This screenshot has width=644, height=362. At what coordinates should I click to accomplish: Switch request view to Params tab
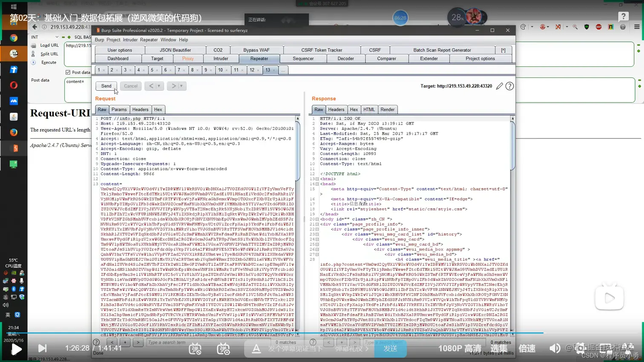[x=119, y=109]
